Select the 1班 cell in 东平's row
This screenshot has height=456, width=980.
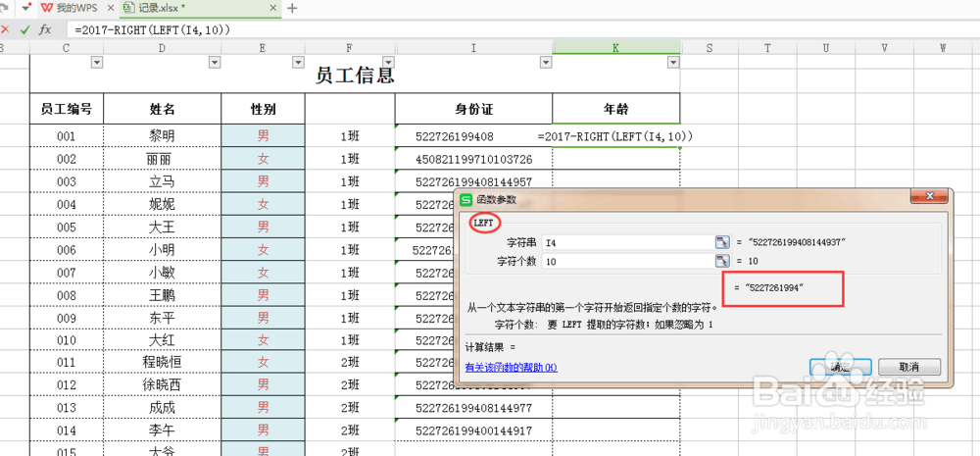point(350,317)
